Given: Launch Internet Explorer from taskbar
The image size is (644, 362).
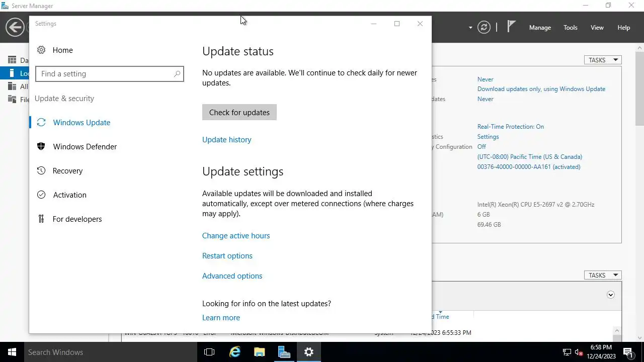Looking at the screenshot, I should (x=234, y=352).
